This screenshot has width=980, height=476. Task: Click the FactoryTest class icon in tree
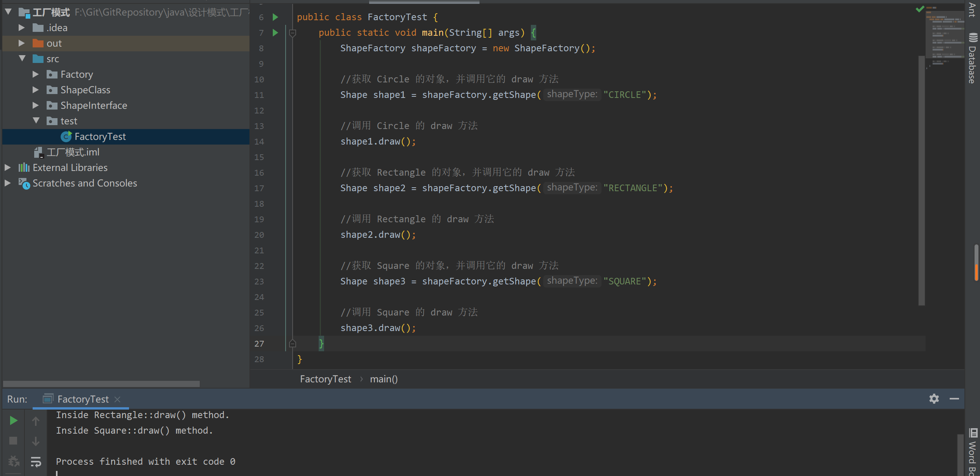point(66,136)
